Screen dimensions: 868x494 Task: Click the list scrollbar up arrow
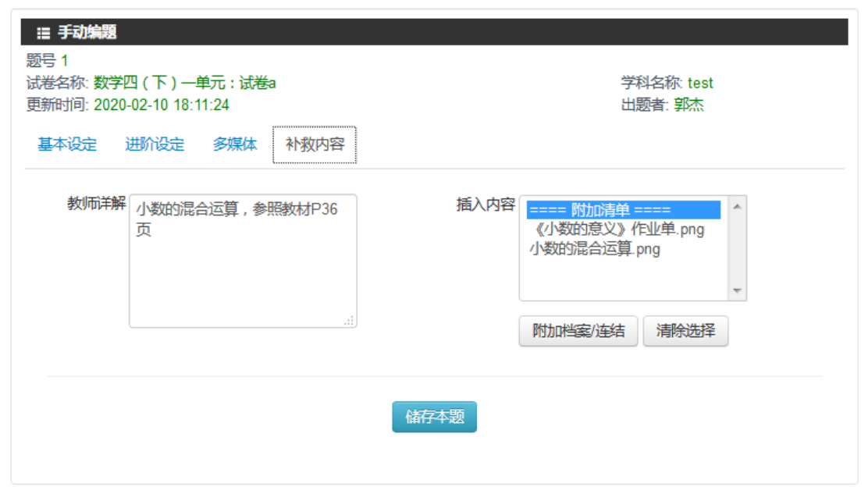point(737,206)
